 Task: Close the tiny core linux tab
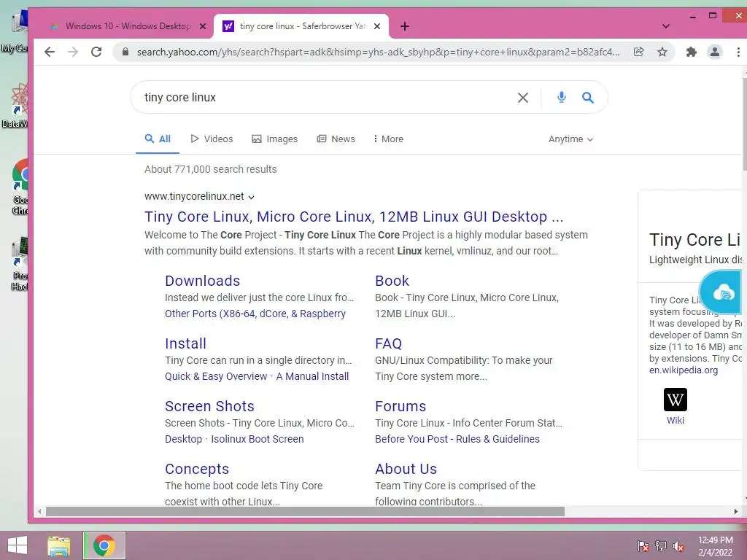(377, 26)
